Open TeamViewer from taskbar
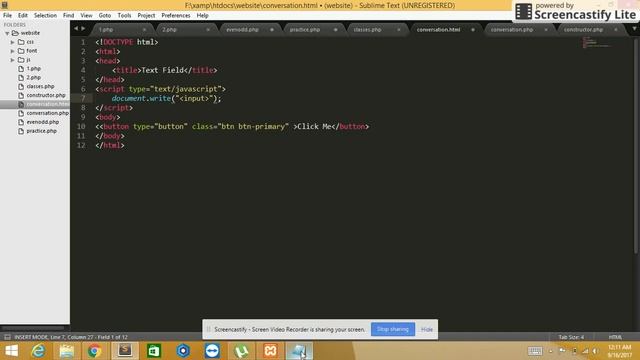Screen dimensions: 640x360 point(212,351)
